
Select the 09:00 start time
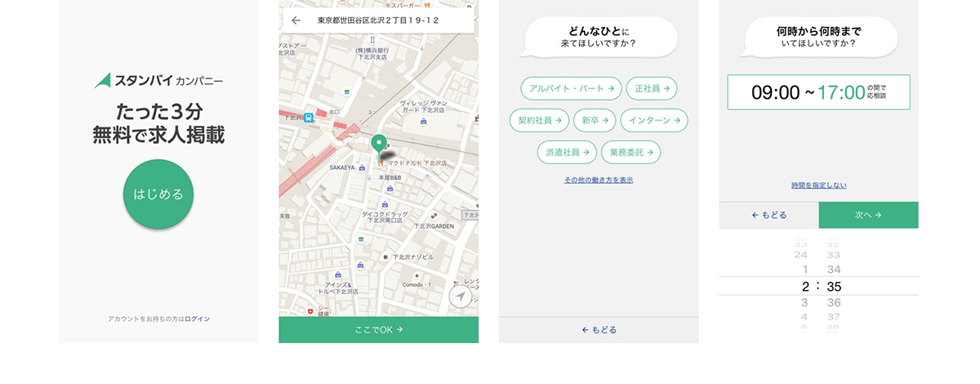(775, 92)
